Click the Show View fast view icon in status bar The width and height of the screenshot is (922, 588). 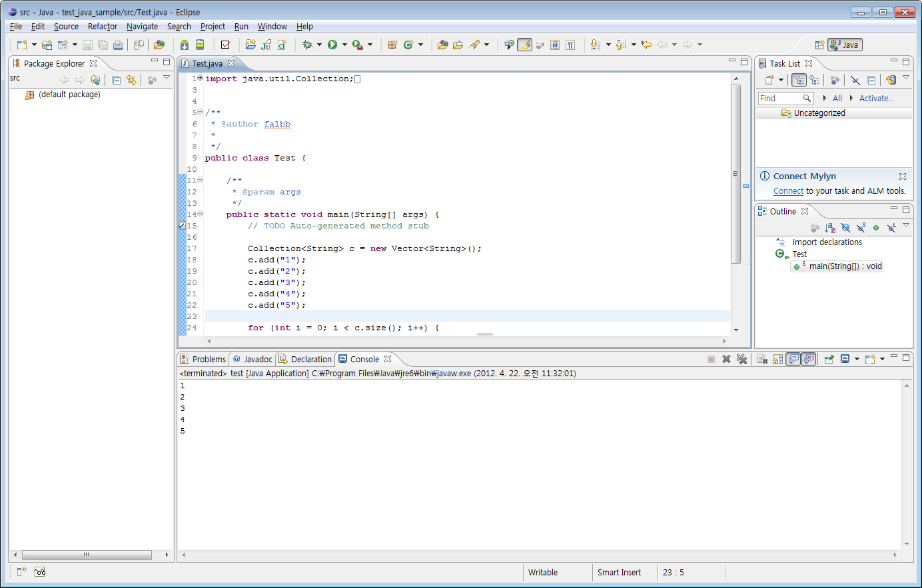point(21,571)
